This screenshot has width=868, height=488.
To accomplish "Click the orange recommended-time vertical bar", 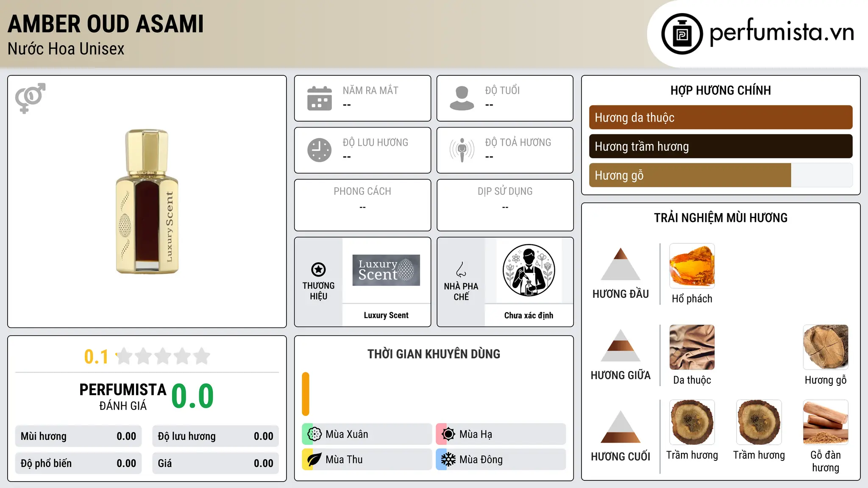I will point(306,394).
